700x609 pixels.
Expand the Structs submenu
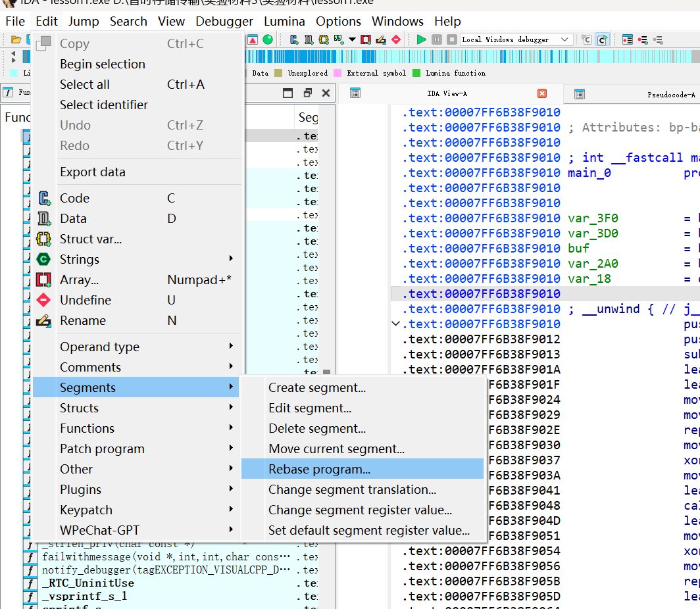click(x=136, y=408)
